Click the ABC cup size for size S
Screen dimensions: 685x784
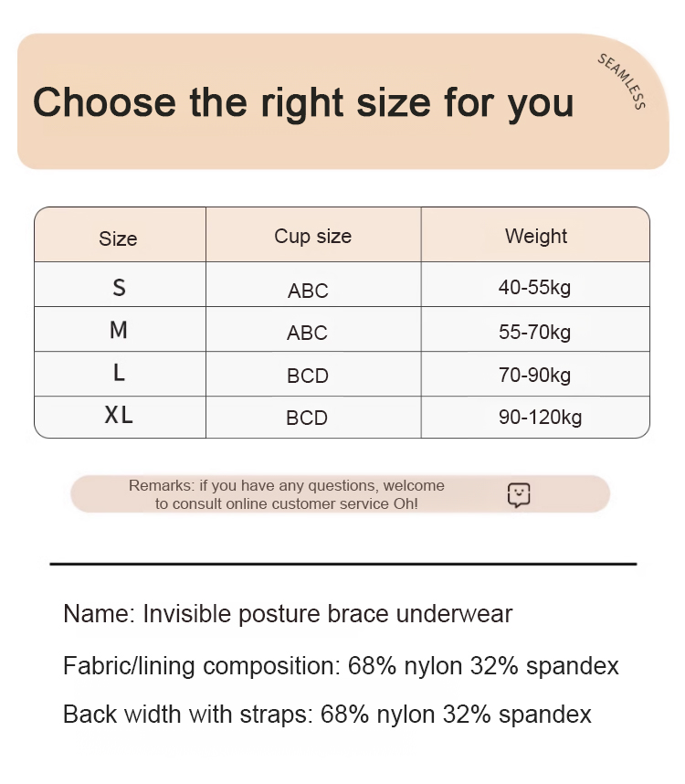click(308, 291)
